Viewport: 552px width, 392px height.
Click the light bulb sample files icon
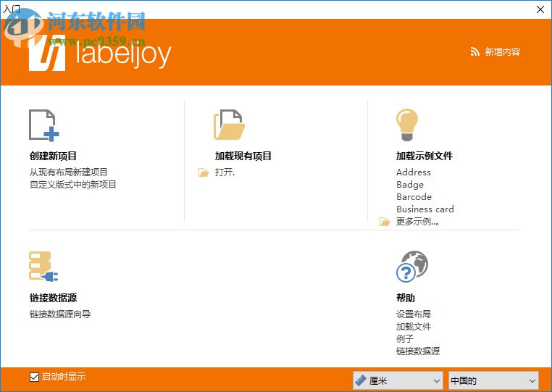(407, 125)
